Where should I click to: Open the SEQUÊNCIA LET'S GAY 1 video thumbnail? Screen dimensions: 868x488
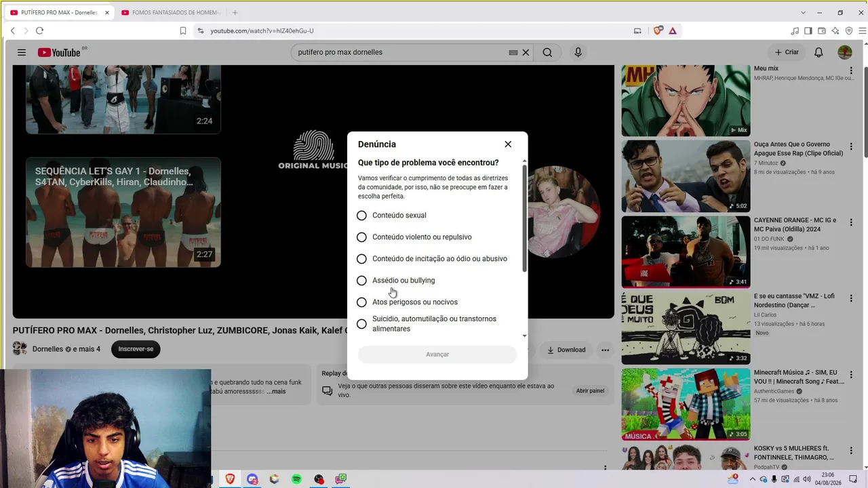[123, 212]
